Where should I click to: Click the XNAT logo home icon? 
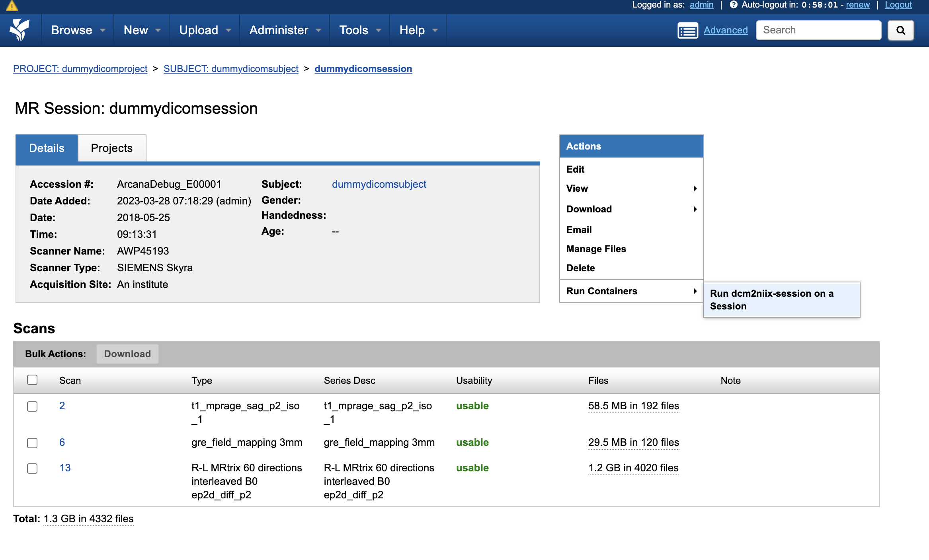tap(20, 30)
